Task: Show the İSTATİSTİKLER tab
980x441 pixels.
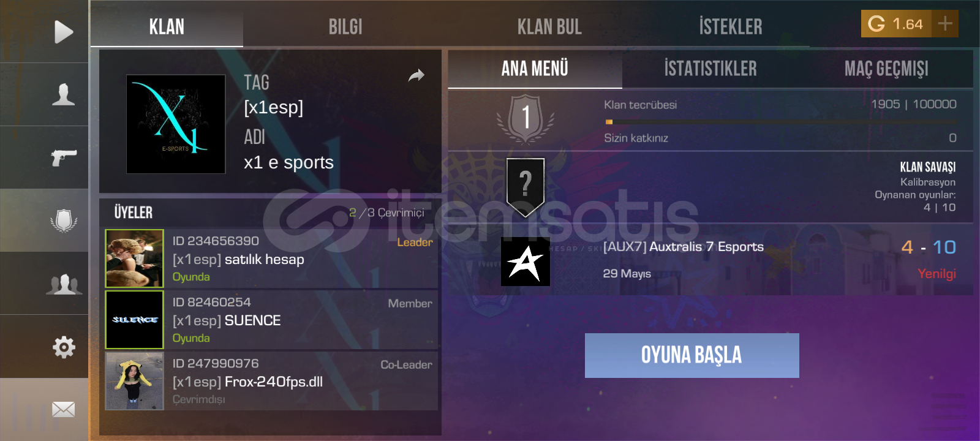Action: (x=710, y=69)
